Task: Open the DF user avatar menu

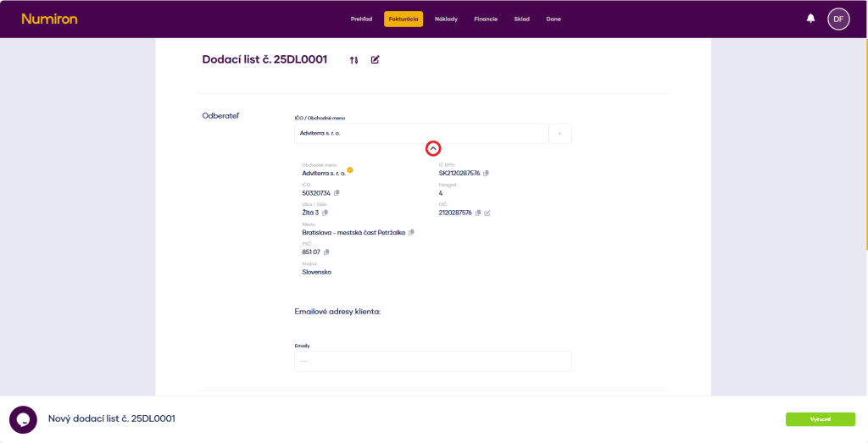Action: coord(838,19)
